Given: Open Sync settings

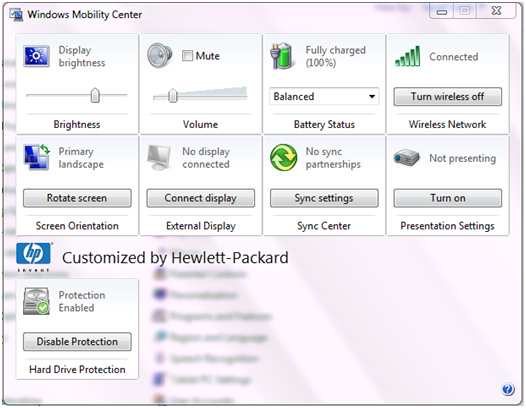Looking at the screenshot, I should [x=324, y=198].
